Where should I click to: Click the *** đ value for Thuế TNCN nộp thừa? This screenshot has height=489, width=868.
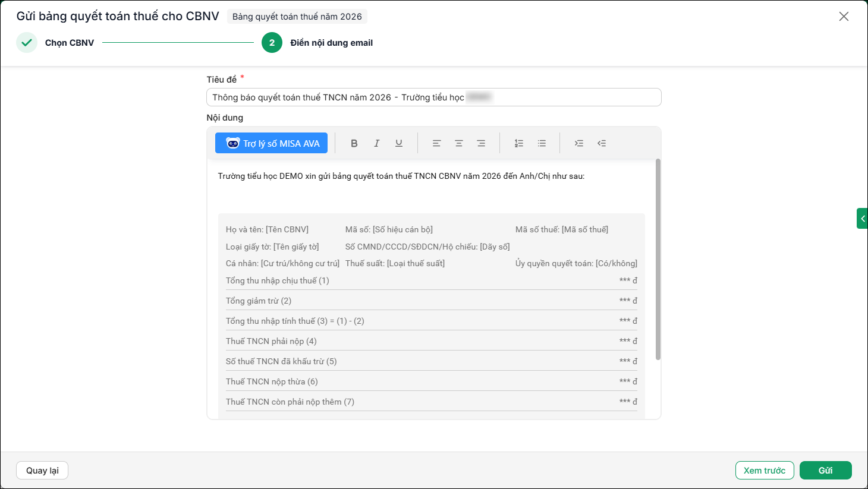click(628, 381)
